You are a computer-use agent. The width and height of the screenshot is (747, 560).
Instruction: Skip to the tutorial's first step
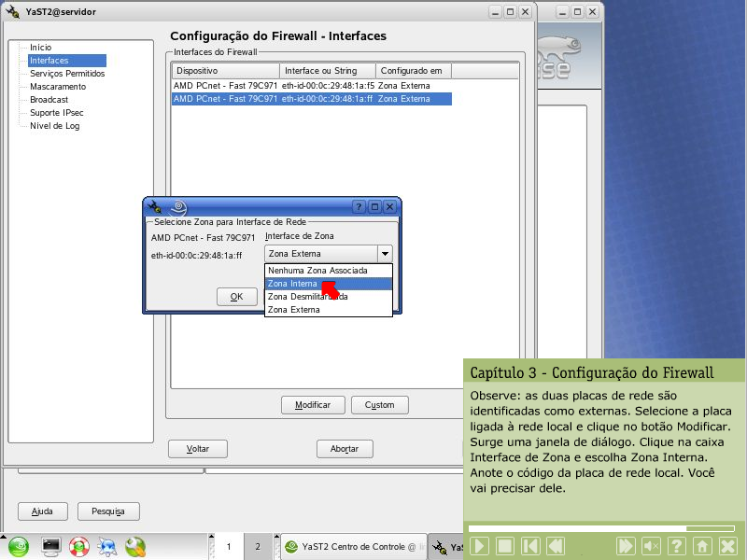pyautogui.click(x=529, y=546)
